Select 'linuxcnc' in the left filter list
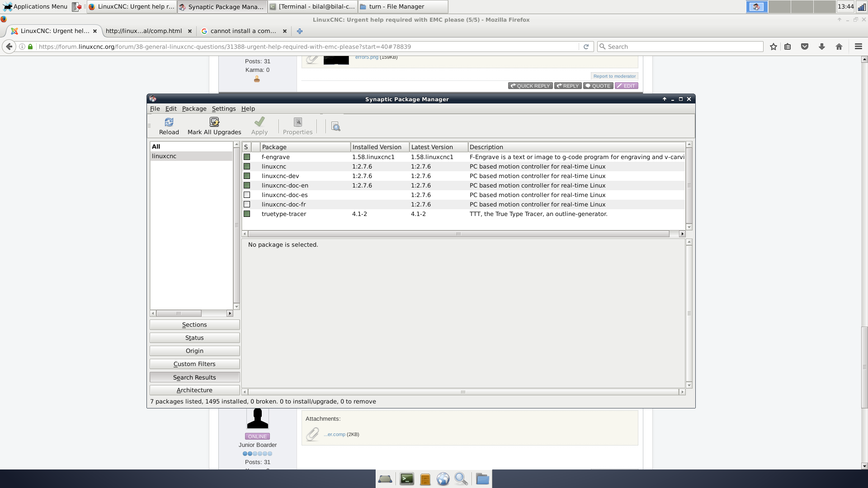 tap(191, 156)
